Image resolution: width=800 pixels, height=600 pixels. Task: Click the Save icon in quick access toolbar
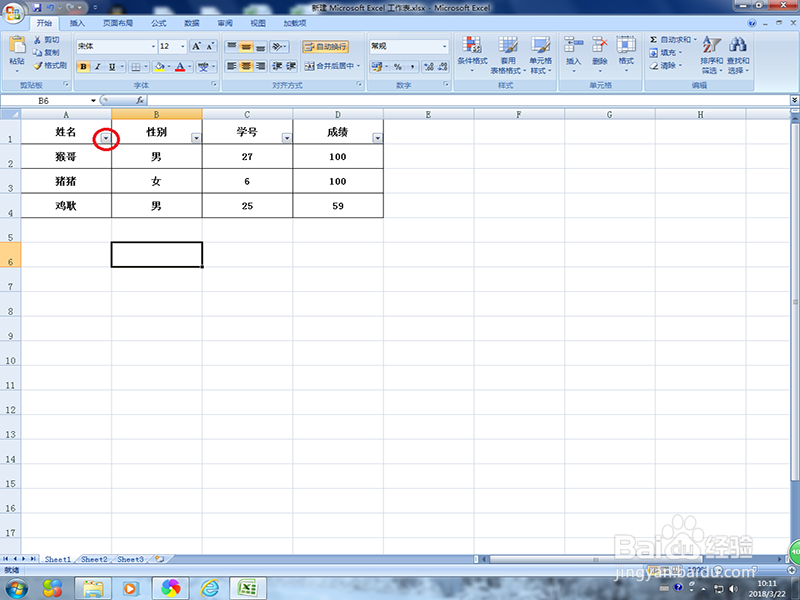[36, 8]
